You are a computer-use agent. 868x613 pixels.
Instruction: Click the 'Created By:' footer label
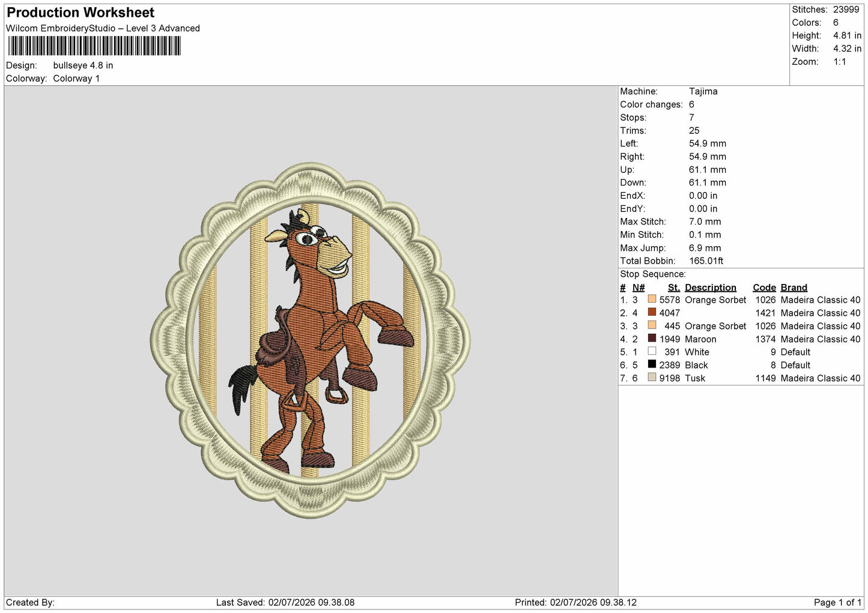coord(30,602)
